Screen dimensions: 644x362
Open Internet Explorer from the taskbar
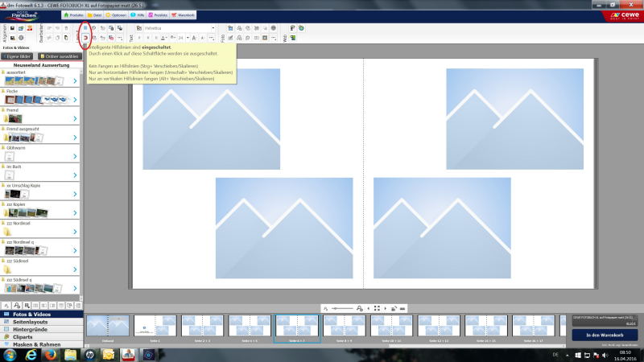click(x=31, y=355)
